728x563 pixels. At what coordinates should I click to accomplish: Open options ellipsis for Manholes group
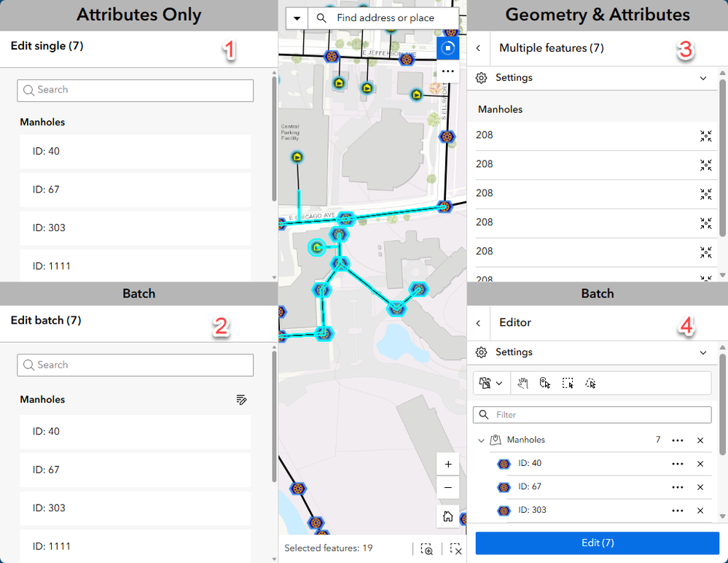click(x=678, y=440)
